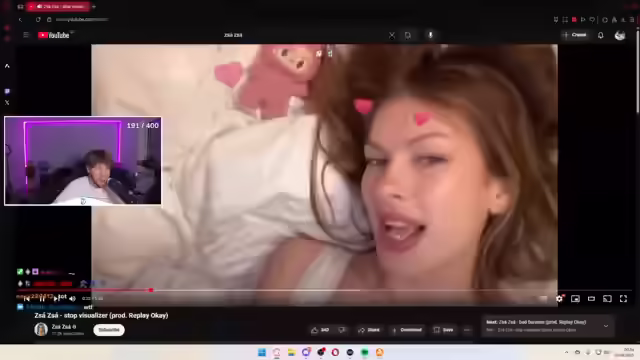This screenshot has height=360, width=640.
Task: Open the blue messenger sidebar icon
Action: click(x=7, y=91)
